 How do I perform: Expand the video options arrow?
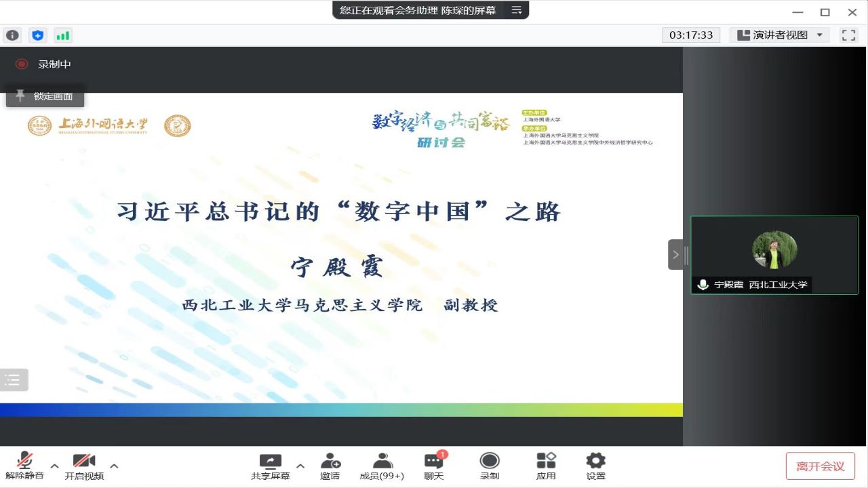pos(114,466)
